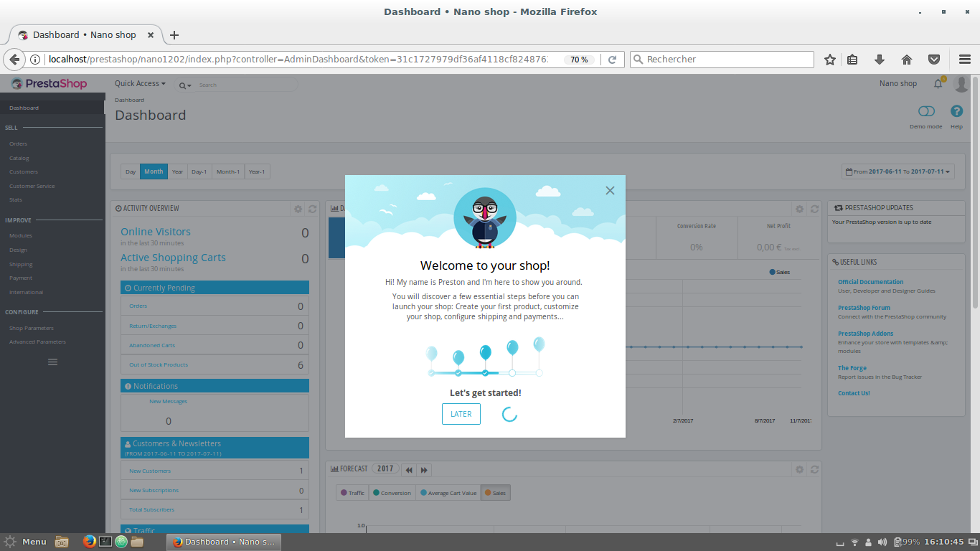The width and height of the screenshot is (980, 551).
Task: Expand the Quick Access dropdown
Action: coord(140,84)
